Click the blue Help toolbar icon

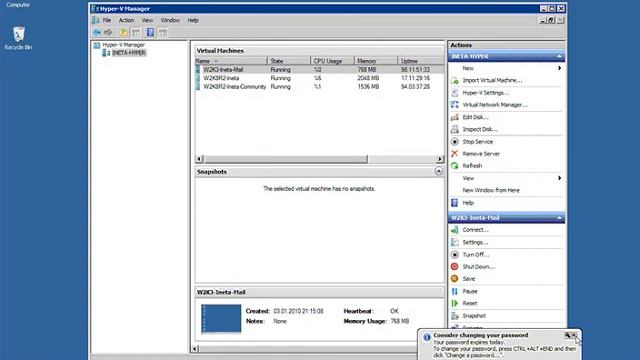click(150, 32)
